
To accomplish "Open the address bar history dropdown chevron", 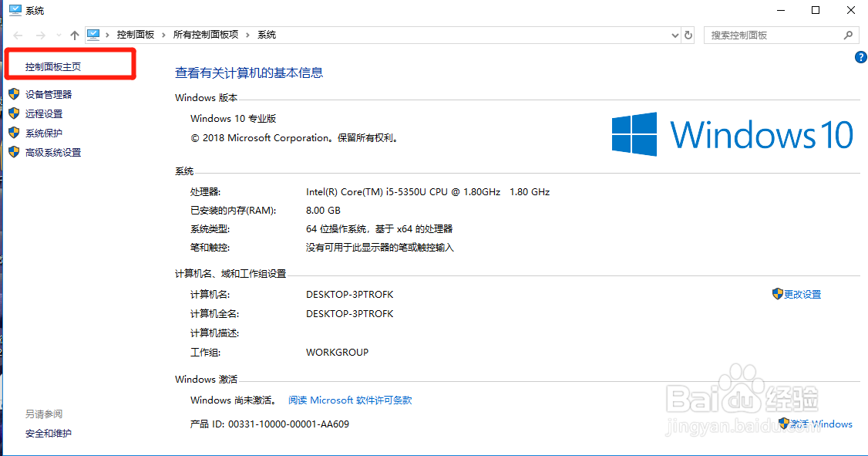I will click(674, 35).
